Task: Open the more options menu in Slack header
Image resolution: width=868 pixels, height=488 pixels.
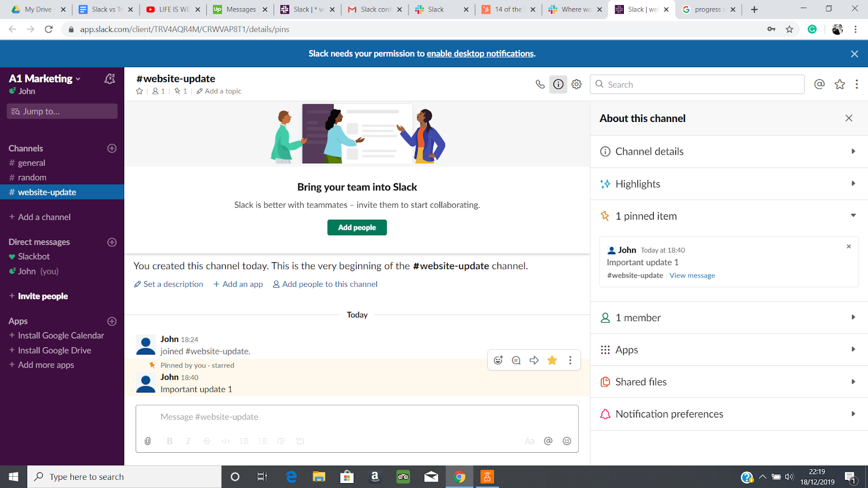Action: point(857,84)
